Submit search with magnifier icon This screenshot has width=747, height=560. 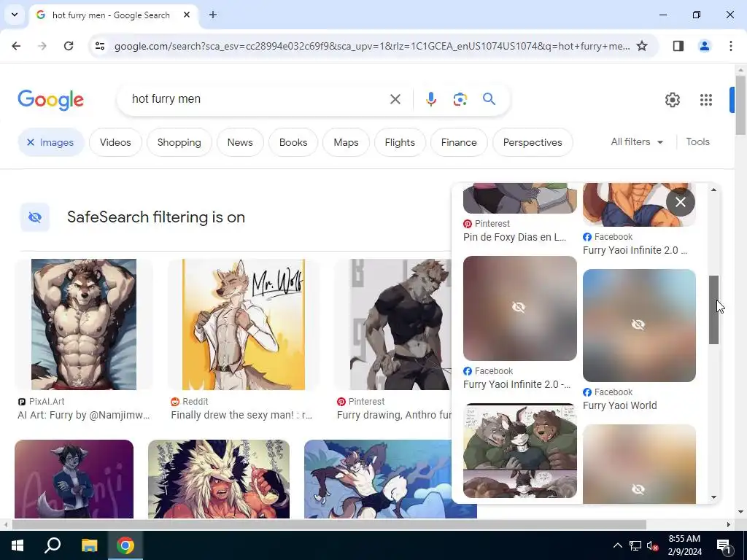[x=489, y=99]
